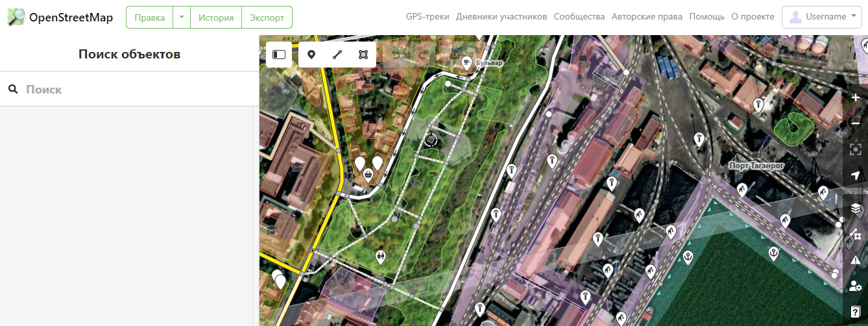Select the add point tool
Screen dimensions: 868x326
tap(311, 55)
